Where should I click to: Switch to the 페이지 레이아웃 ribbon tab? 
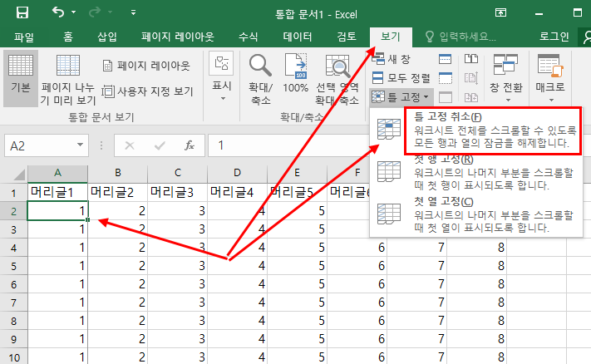point(178,37)
